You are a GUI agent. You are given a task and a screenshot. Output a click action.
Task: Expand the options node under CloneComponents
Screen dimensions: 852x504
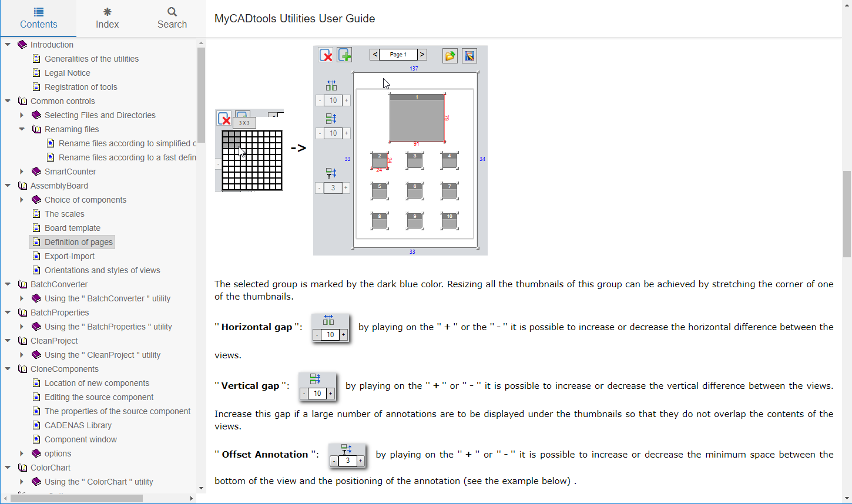pos(22,453)
